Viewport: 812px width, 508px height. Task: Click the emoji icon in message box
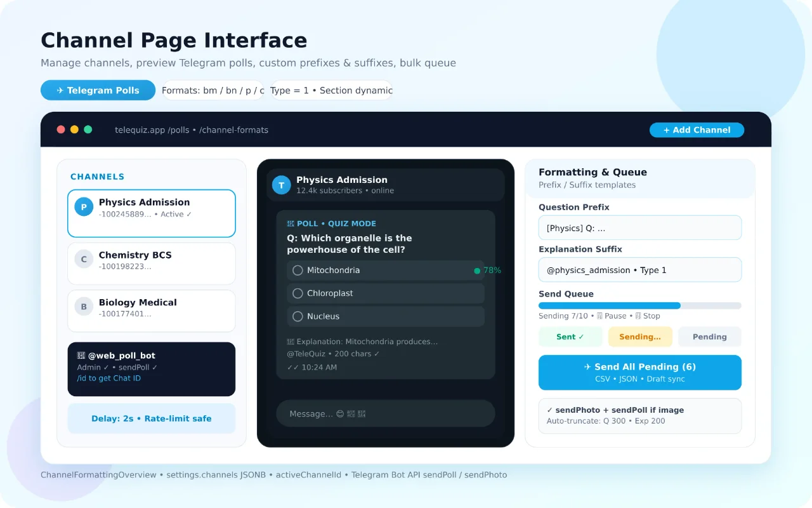click(x=340, y=414)
